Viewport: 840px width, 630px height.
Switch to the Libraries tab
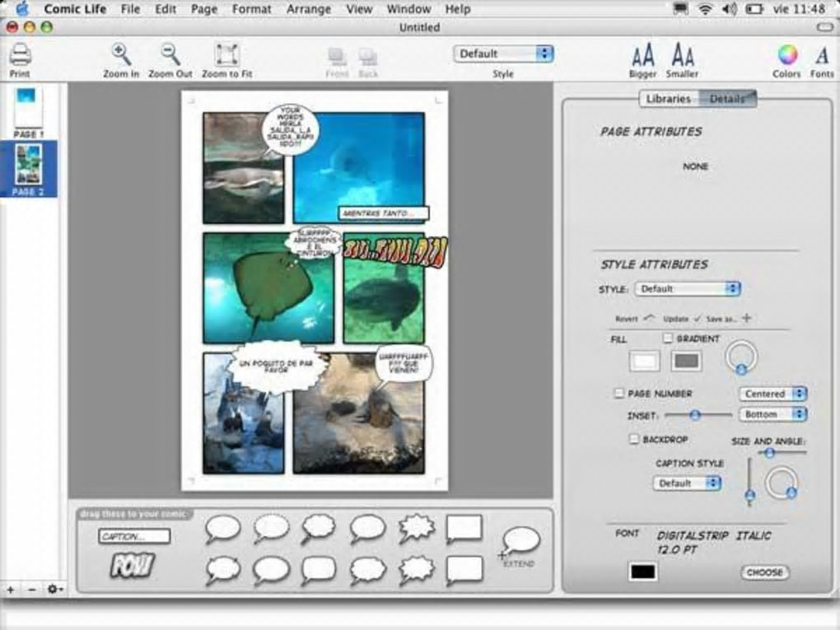point(668,99)
